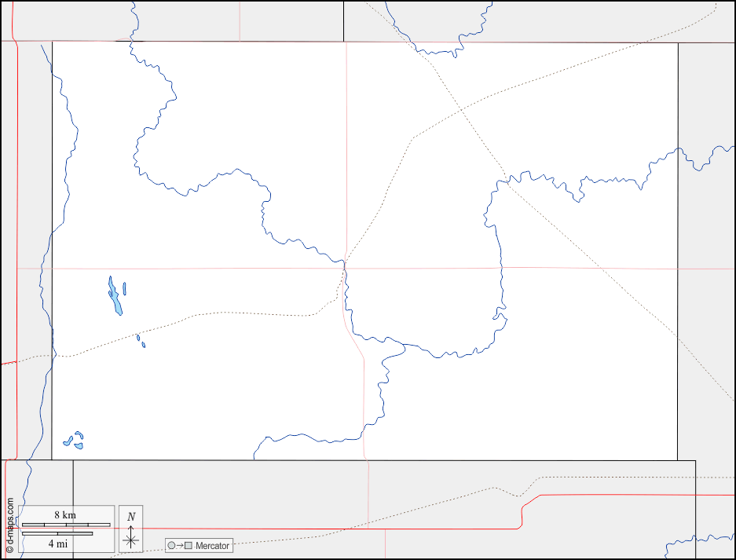Image resolution: width=736 pixels, height=560 pixels.
Task: Click the 4 mi scale label
Action: point(57,543)
